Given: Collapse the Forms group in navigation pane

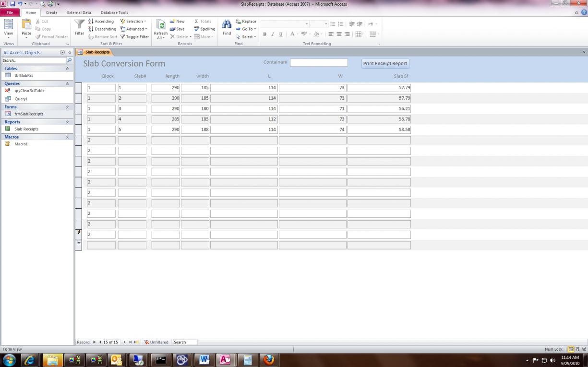Looking at the screenshot, I should pos(67,107).
